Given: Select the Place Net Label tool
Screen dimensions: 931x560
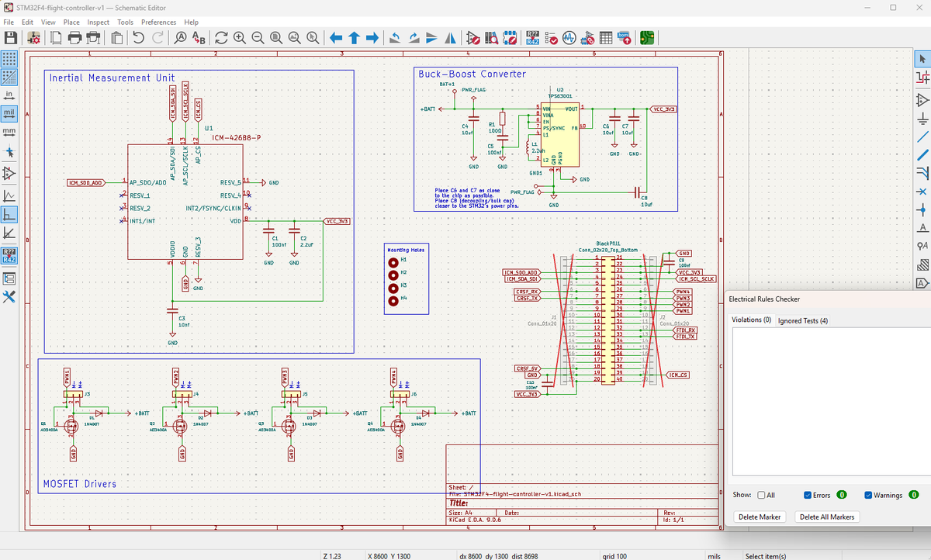Looking at the screenshot, I should coord(922,227).
